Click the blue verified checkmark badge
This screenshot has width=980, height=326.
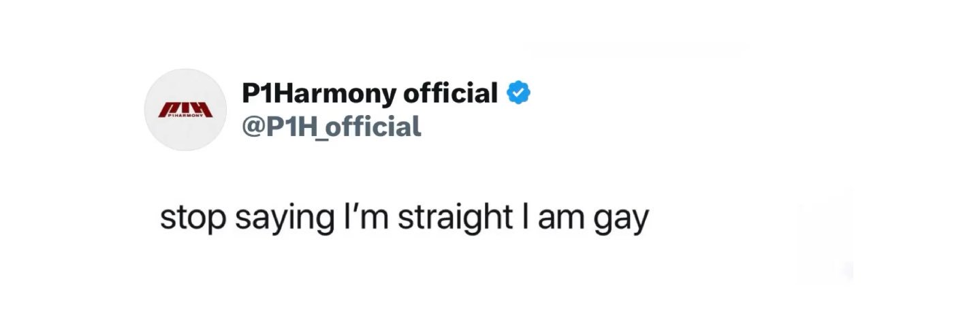[520, 95]
